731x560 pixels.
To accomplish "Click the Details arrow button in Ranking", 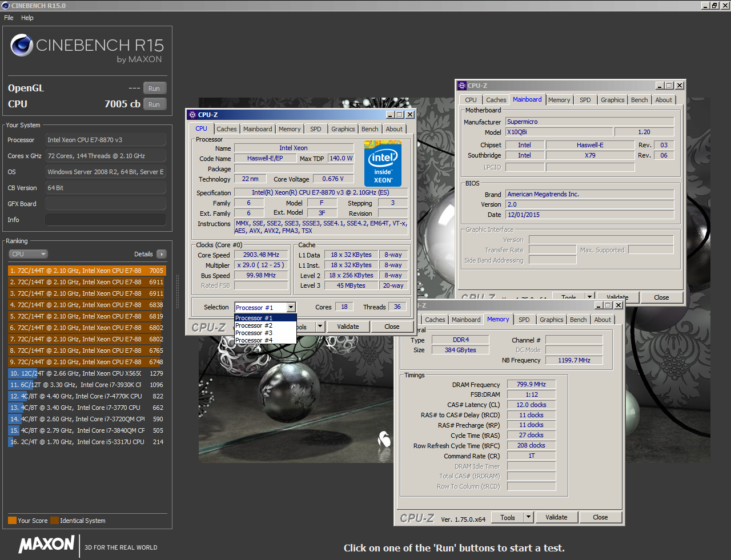I will point(162,254).
